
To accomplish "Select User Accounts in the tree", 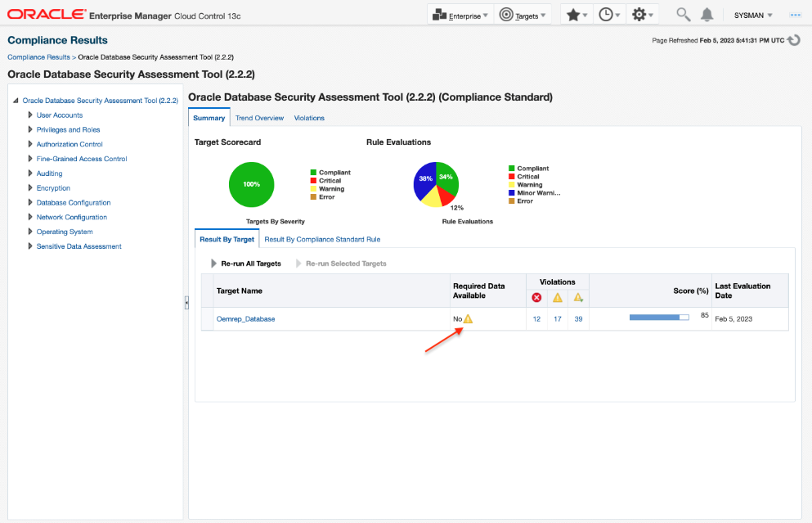I will [60, 115].
